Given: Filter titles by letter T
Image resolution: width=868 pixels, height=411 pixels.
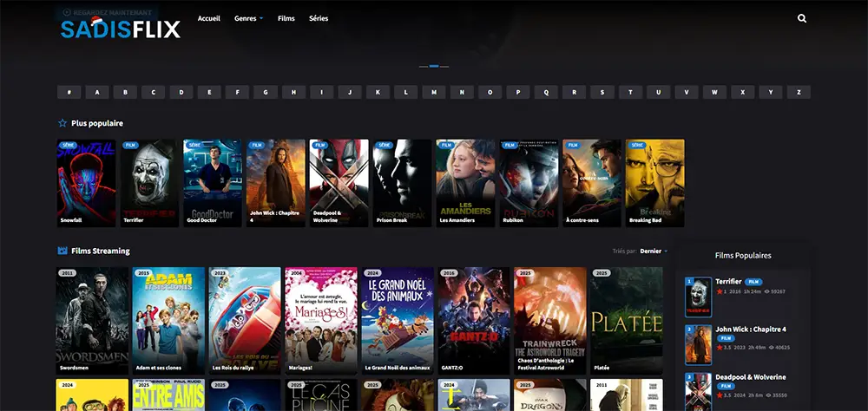Looking at the screenshot, I should (x=630, y=93).
